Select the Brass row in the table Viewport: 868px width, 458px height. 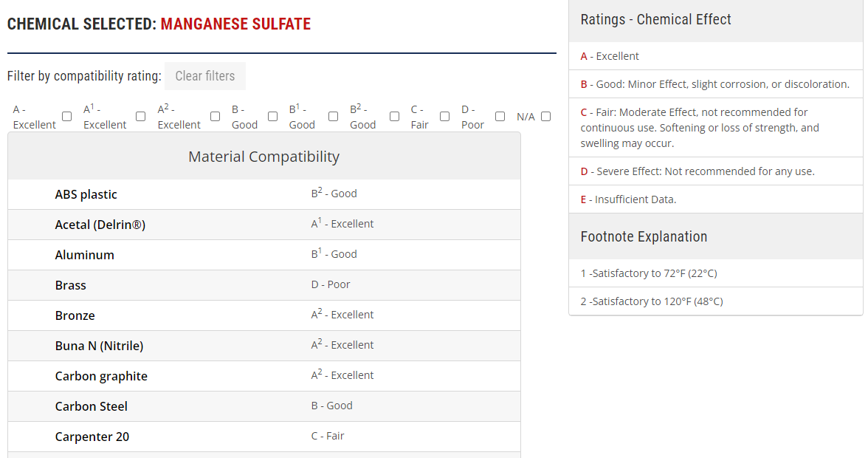click(x=71, y=285)
